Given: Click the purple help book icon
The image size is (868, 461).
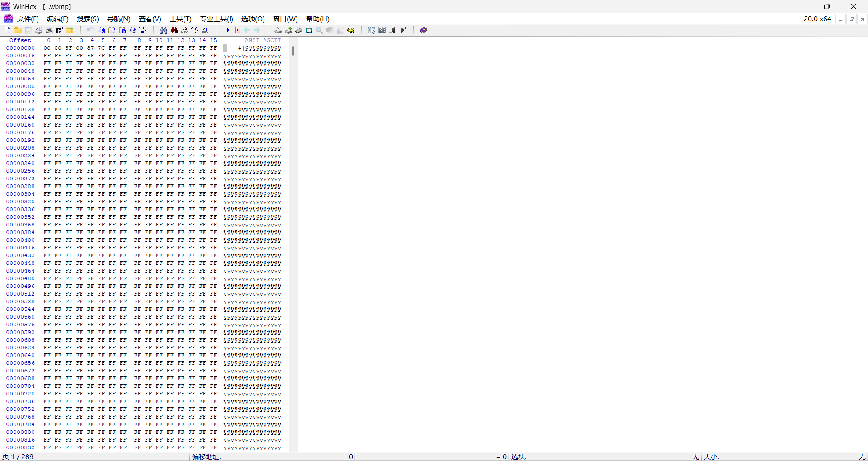Looking at the screenshot, I should click(x=424, y=30).
